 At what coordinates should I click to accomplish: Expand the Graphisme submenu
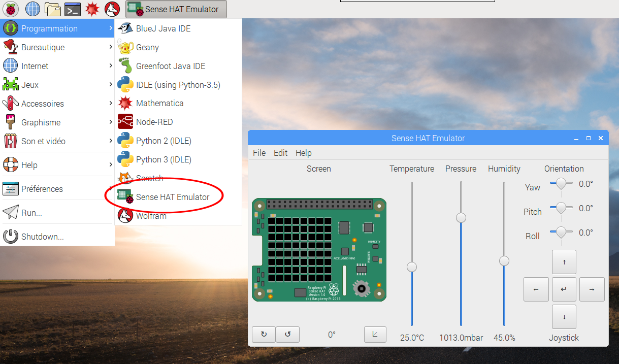coord(57,122)
